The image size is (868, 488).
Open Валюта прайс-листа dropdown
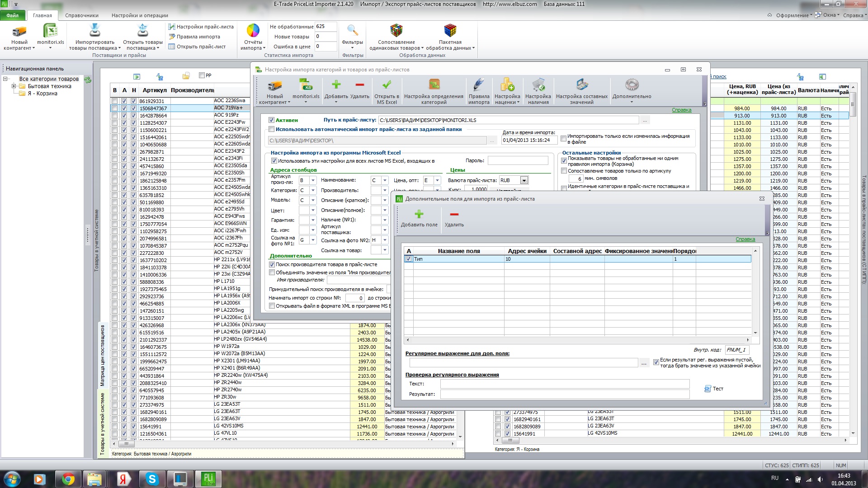point(524,180)
